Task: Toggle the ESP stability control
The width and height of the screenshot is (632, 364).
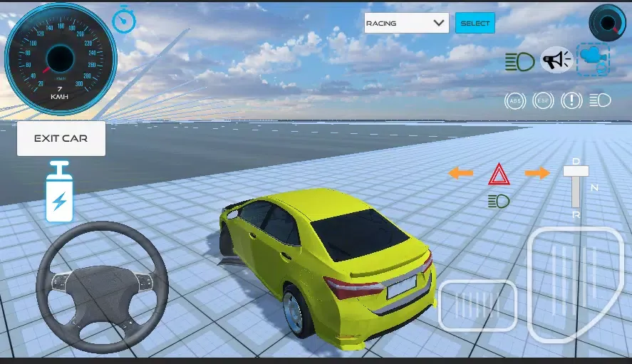Action: [x=543, y=101]
